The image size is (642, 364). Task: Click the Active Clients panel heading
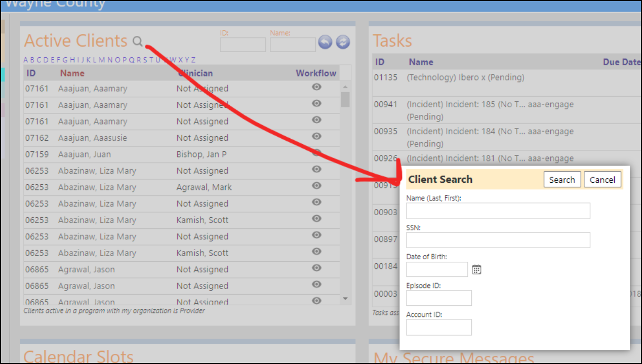pos(76,41)
